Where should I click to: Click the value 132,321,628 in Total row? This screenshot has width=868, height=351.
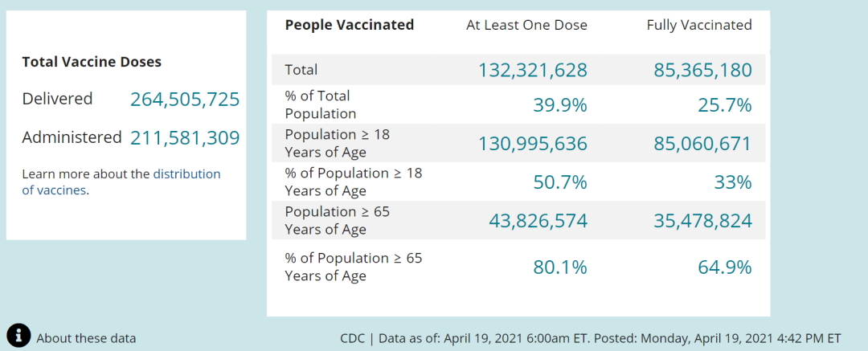pyautogui.click(x=533, y=71)
